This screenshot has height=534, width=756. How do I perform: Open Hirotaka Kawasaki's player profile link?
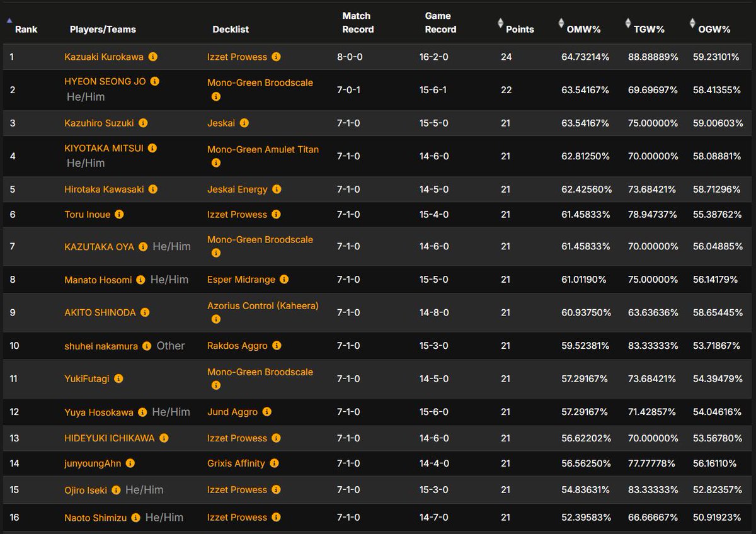[104, 189]
